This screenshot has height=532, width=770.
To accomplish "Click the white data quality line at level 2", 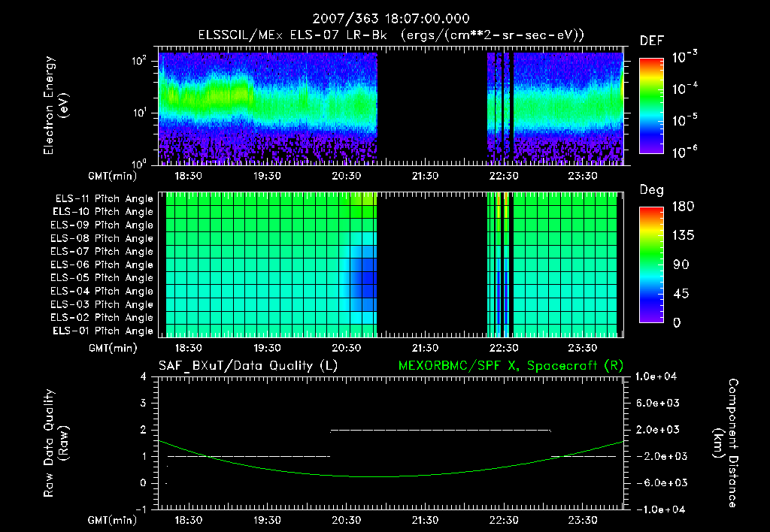I will click(x=441, y=431).
